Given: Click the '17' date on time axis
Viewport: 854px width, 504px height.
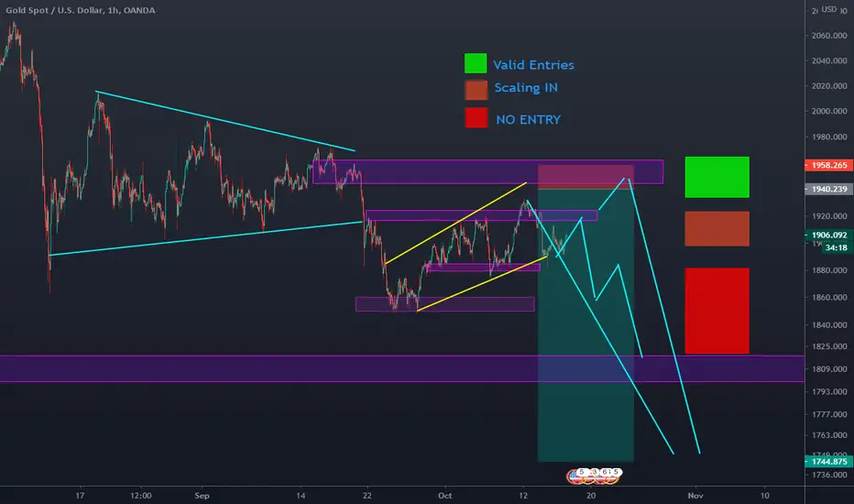Looking at the screenshot, I should pos(80,495).
